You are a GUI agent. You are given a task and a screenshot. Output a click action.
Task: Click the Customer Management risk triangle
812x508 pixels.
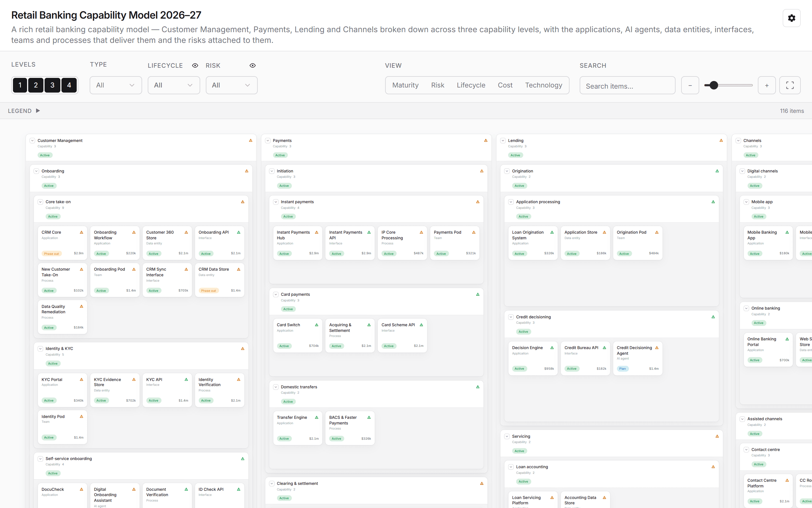pyautogui.click(x=250, y=141)
